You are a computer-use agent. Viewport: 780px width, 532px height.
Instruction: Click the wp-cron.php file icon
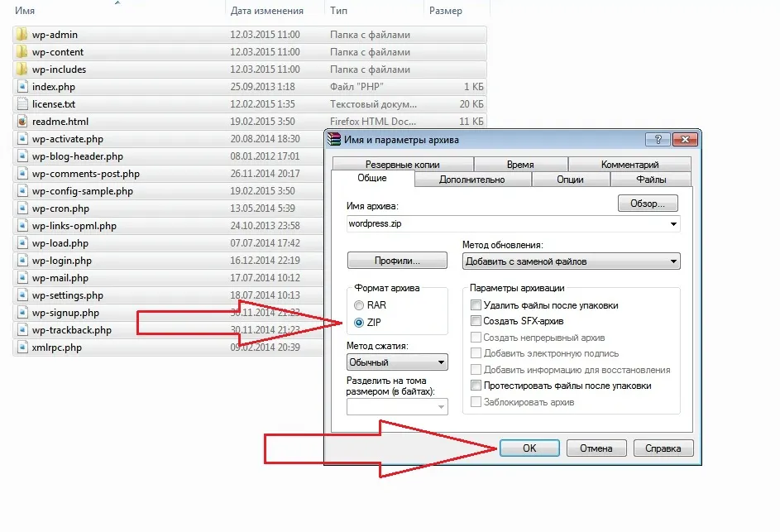point(22,208)
